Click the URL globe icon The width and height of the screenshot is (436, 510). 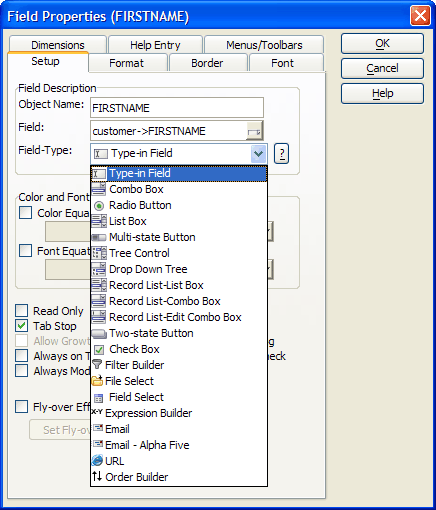97,460
